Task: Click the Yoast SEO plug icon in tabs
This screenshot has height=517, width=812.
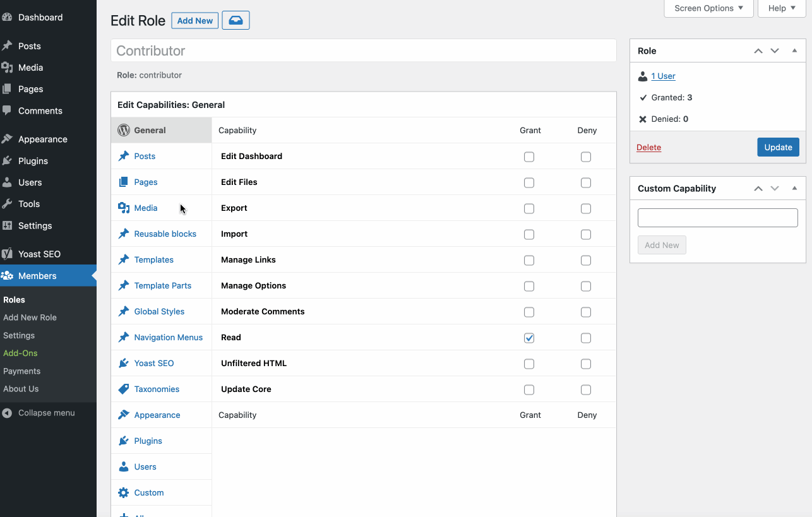Action: point(124,363)
